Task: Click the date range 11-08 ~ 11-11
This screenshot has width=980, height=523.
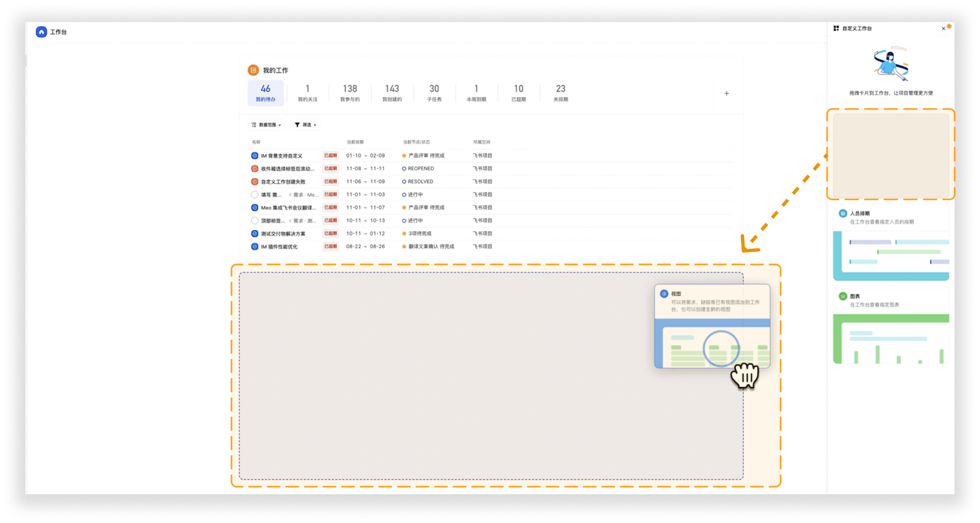Action: point(365,169)
